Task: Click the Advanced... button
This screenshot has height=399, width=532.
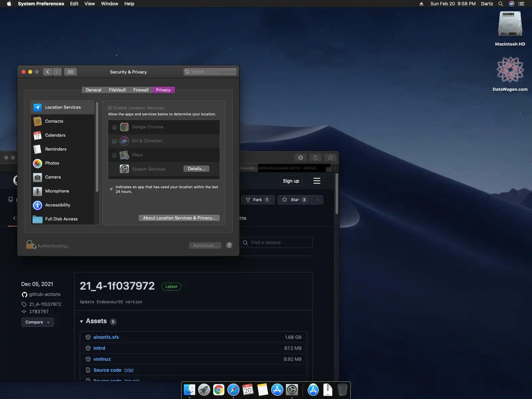Action: [205, 246]
